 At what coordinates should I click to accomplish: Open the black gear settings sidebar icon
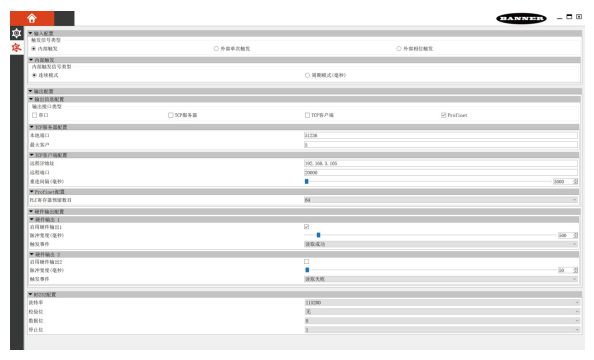[16, 33]
